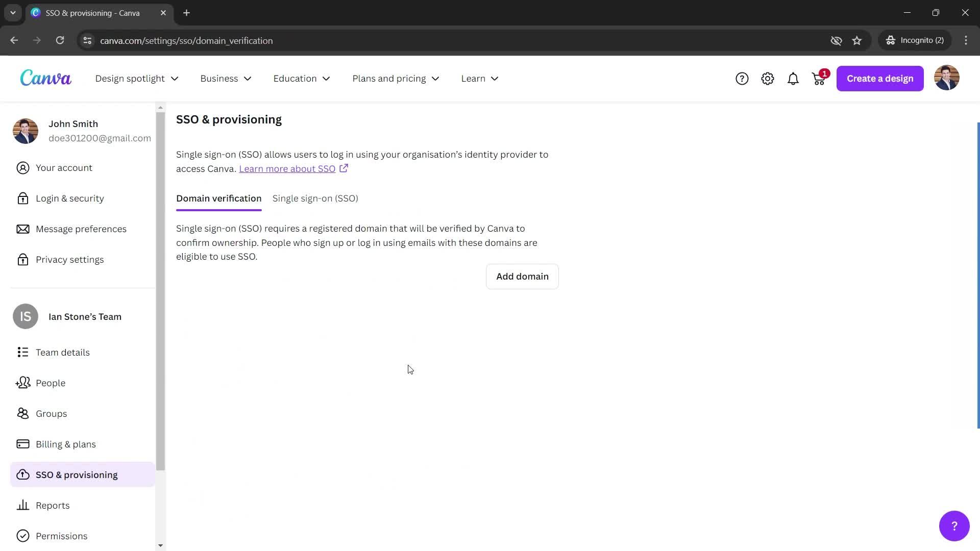
Task: Click the Add domain button
Action: (522, 277)
